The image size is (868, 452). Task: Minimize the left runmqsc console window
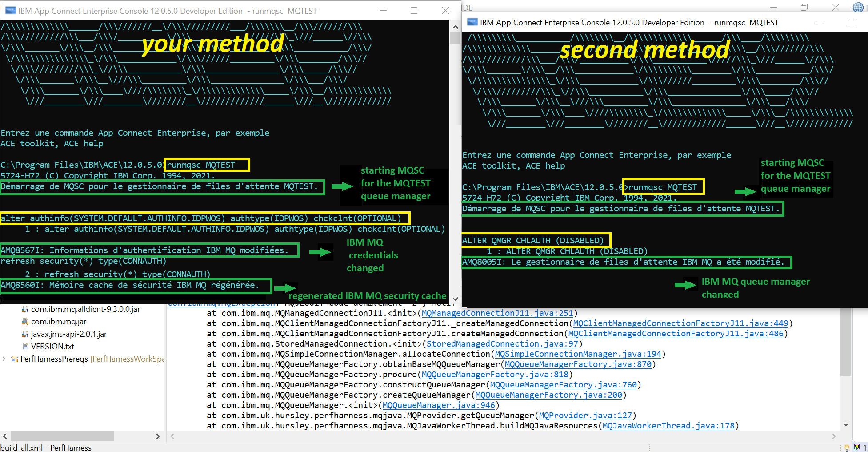(383, 11)
